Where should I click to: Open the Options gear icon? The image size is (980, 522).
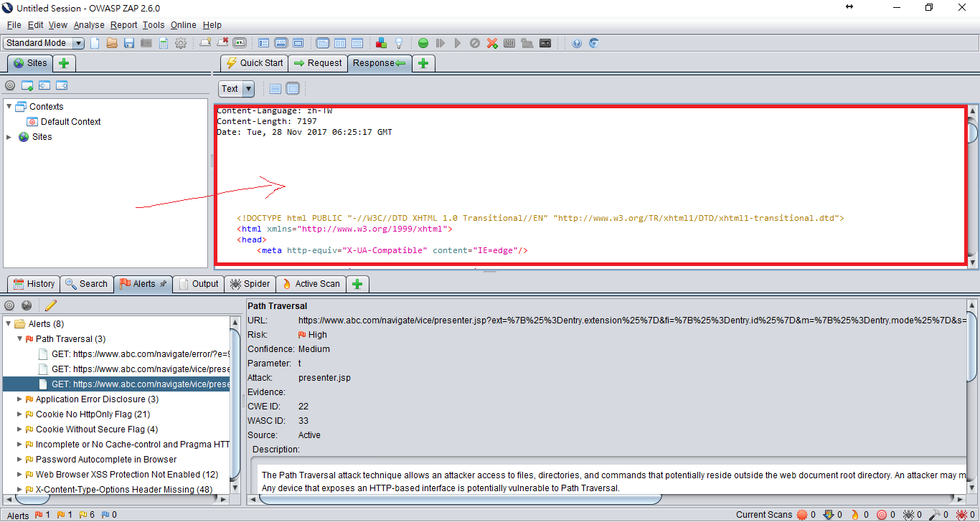click(x=181, y=43)
